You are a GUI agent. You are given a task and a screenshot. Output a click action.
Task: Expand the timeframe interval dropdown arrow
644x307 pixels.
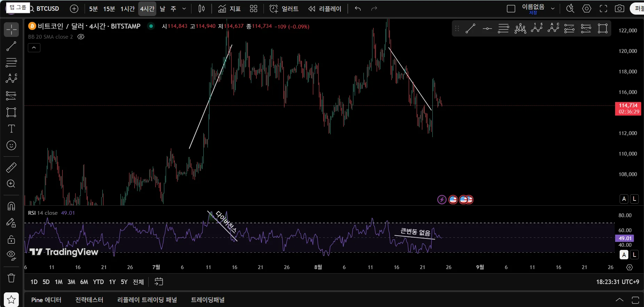(184, 9)
